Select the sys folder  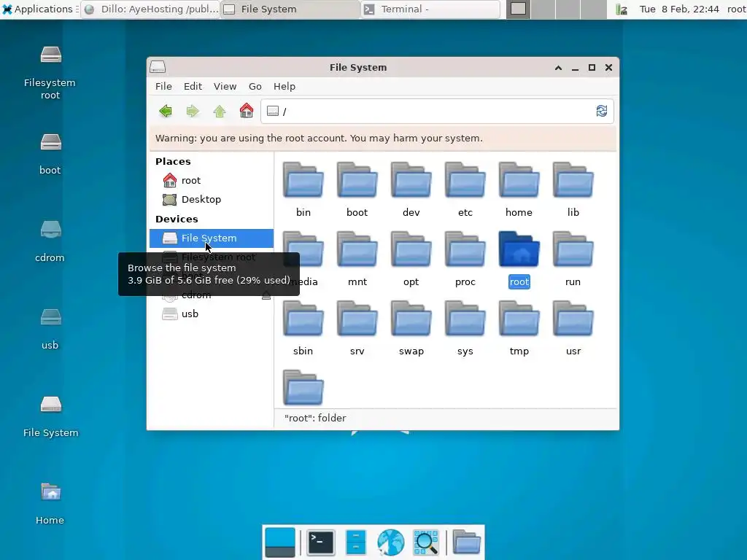pos(465,329)
